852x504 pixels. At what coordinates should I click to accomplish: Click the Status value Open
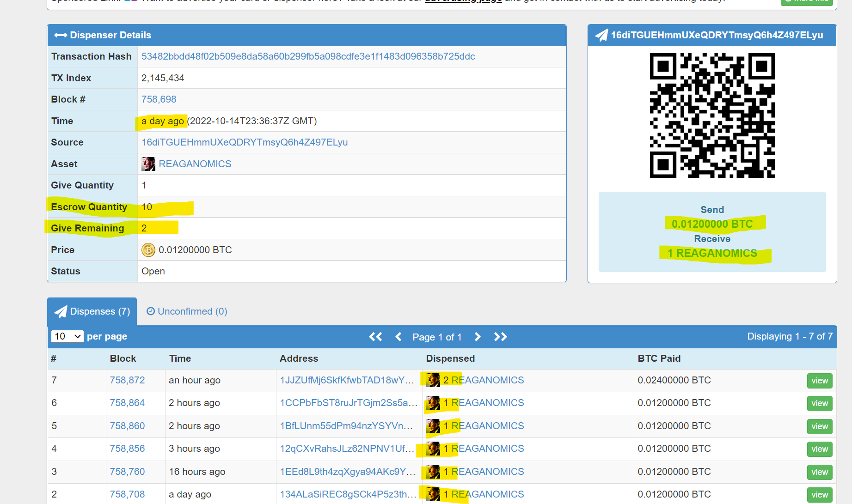pos(153,271)
